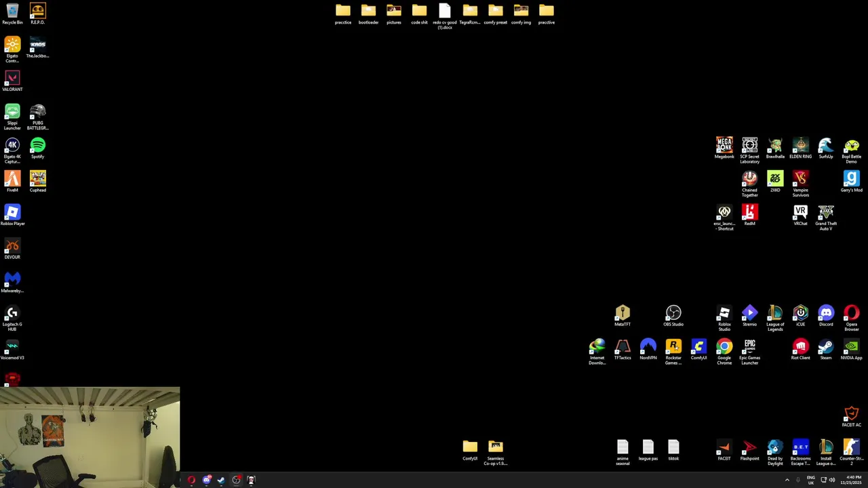Viewport: 868px width, 488px height.
Task: Launch the Backrooms Escape Together icon
Action: point(801,453)
